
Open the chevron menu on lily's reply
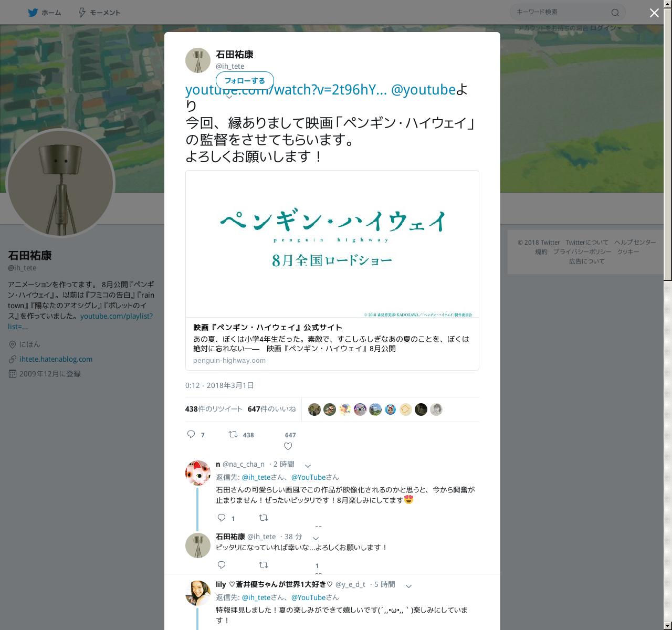point(408,585)
